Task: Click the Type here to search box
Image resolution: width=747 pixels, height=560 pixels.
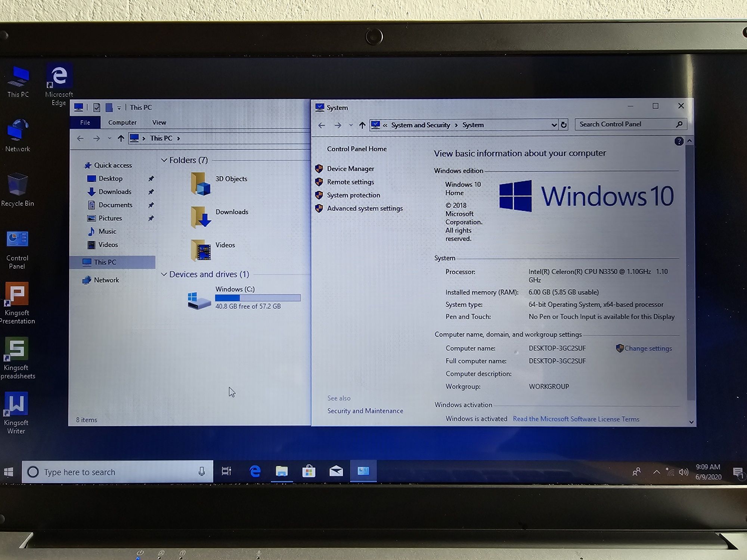Action: 118,472
